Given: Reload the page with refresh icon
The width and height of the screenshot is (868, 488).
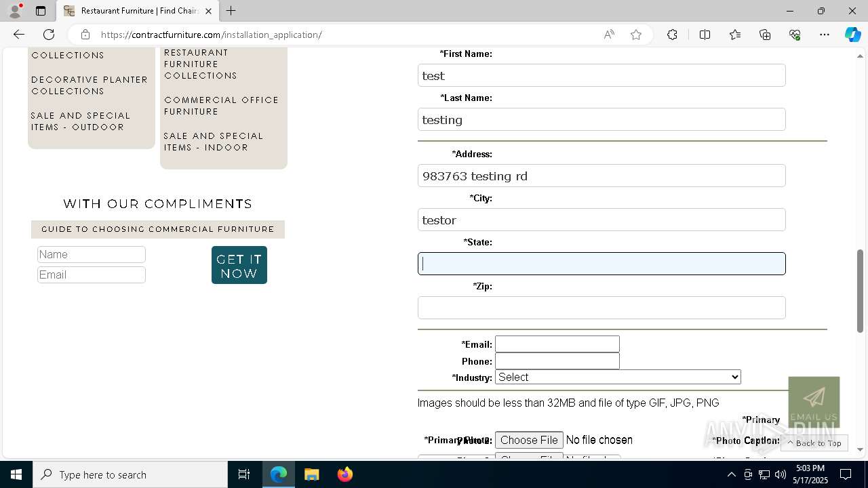Looking at the screenshot, I should tap(49, 35).
